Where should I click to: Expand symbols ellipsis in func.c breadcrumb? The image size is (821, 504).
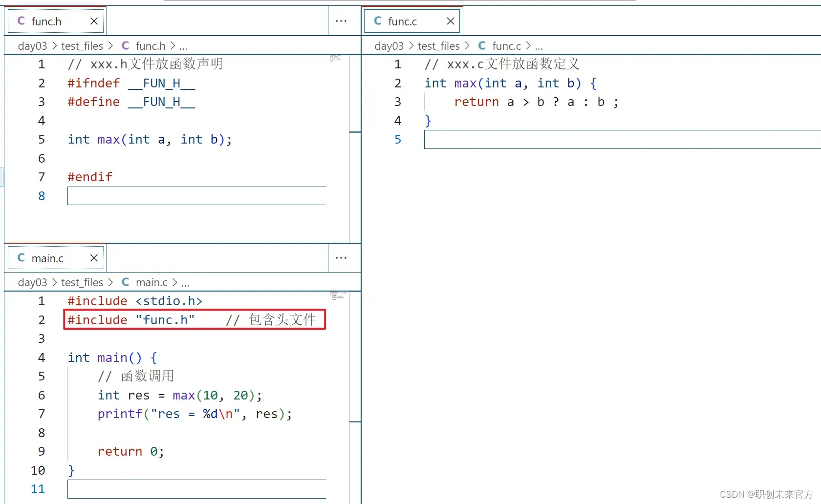pyautogui.click(x=539, y=47)
